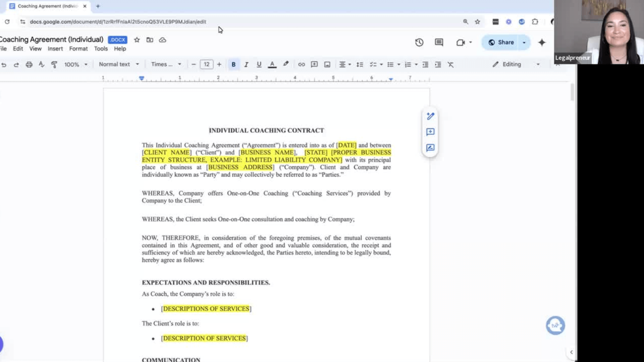
Task: Add a comment from toolbar
Action: point(314,64)
